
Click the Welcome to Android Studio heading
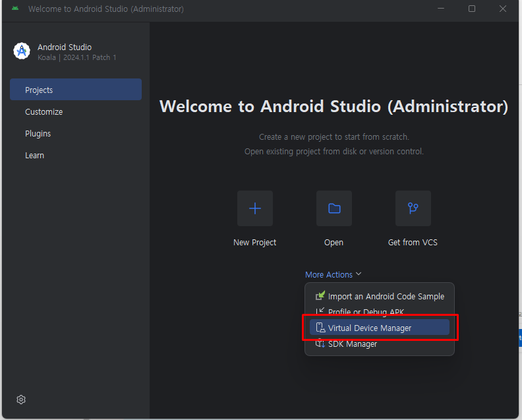click(334, 107)
